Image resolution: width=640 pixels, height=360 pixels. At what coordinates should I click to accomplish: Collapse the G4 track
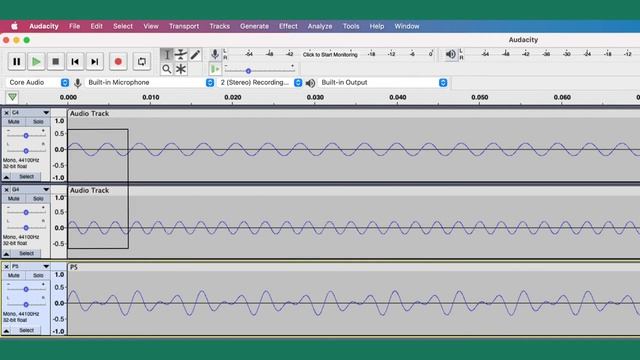click(x=7, y=253)
